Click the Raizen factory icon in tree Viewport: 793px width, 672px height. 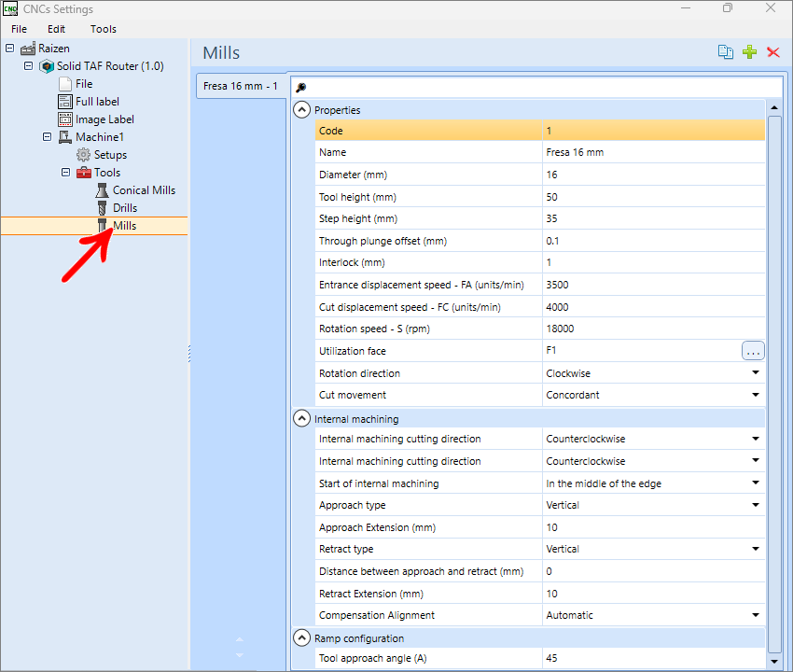point(28,49)
